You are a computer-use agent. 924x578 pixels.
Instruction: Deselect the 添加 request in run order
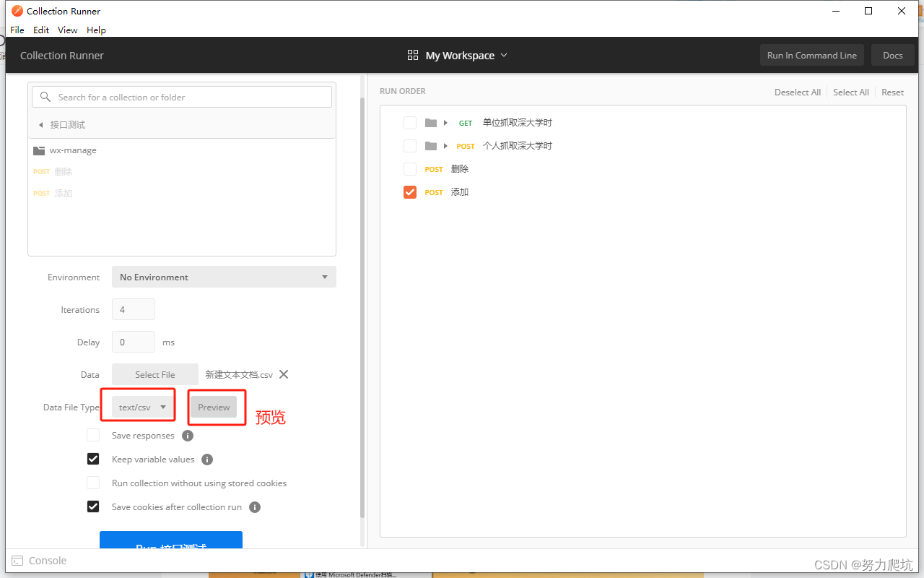(x=410, y=191)
